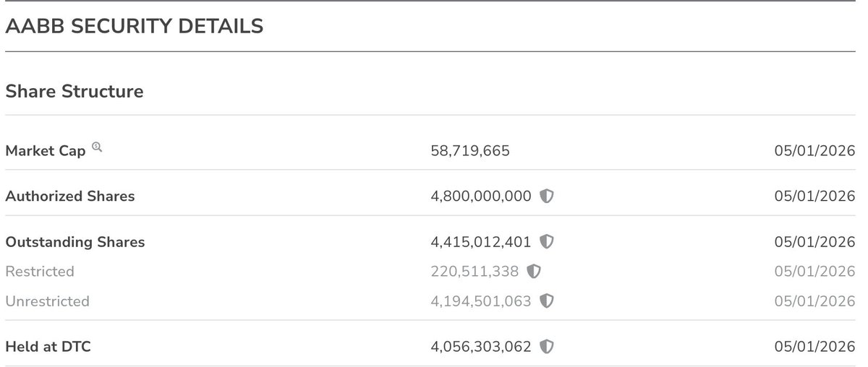Click the shield icon next to Authorized Shares value
The image size is (868, 367).
(x=548, y=196)
